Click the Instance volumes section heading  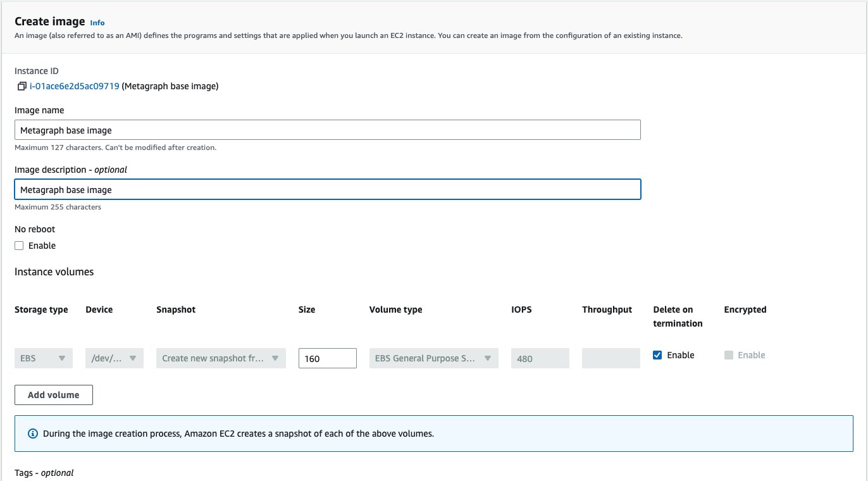click(x=54, y=272)
